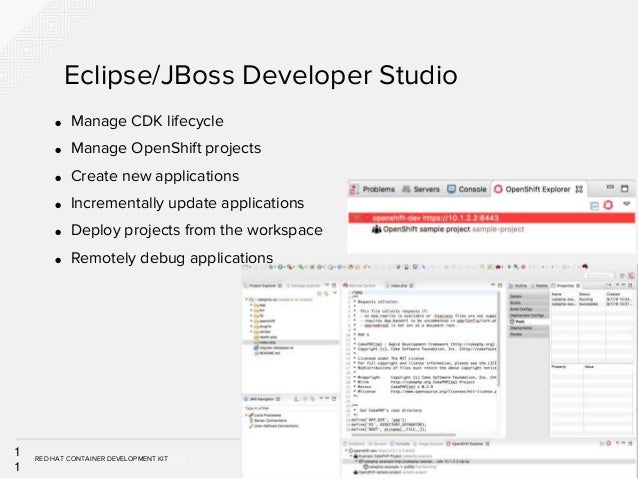
Task: Select Deployment Configs in Properties side list
Action: coord(529,315)
